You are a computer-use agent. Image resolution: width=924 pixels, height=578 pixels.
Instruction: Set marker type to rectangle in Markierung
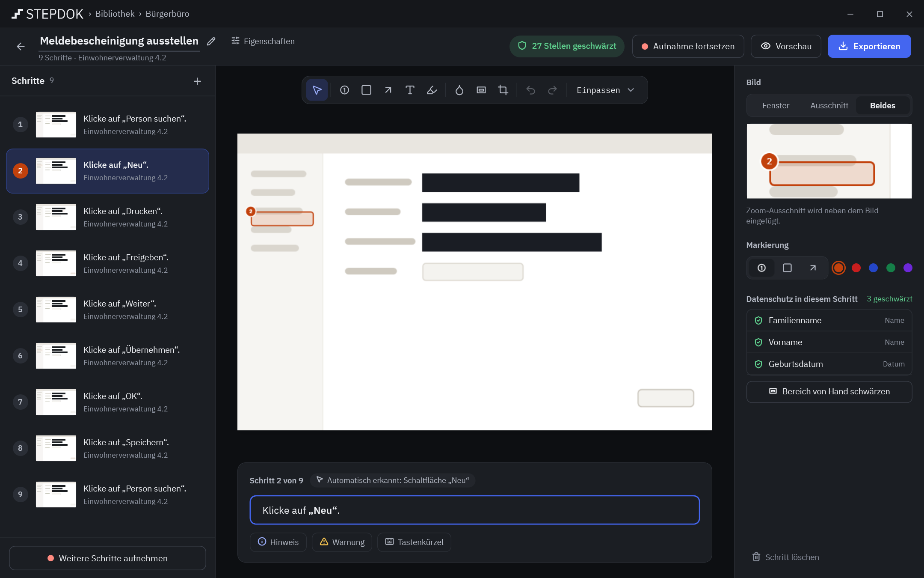(x=787, y=268)
